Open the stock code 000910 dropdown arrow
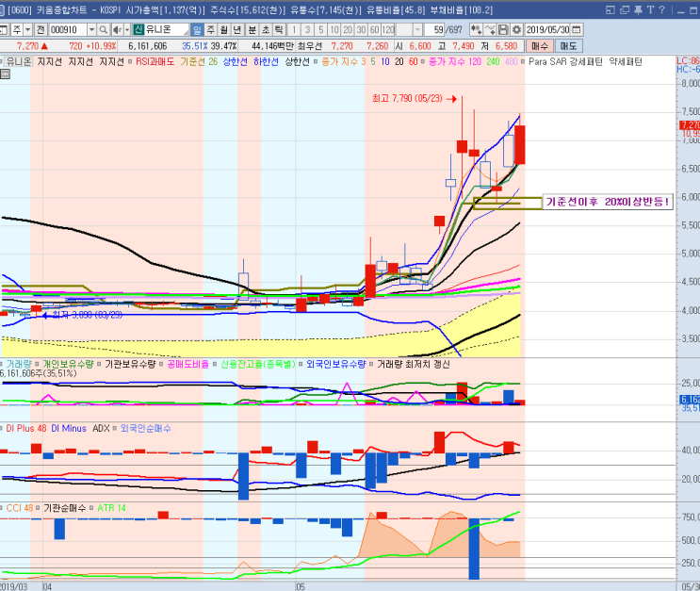This screenshot has height=591, width=700. click(91, 30)
